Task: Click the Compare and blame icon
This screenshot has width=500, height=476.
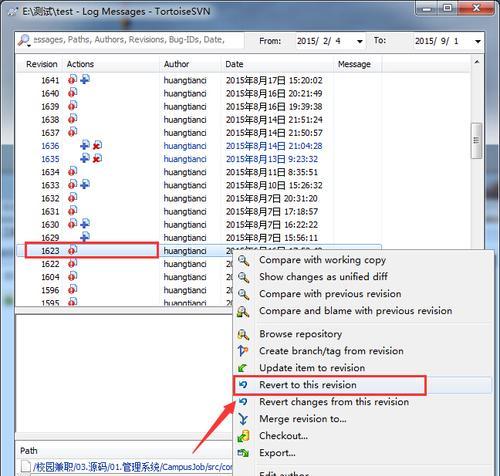Action: tap(243, 311)
